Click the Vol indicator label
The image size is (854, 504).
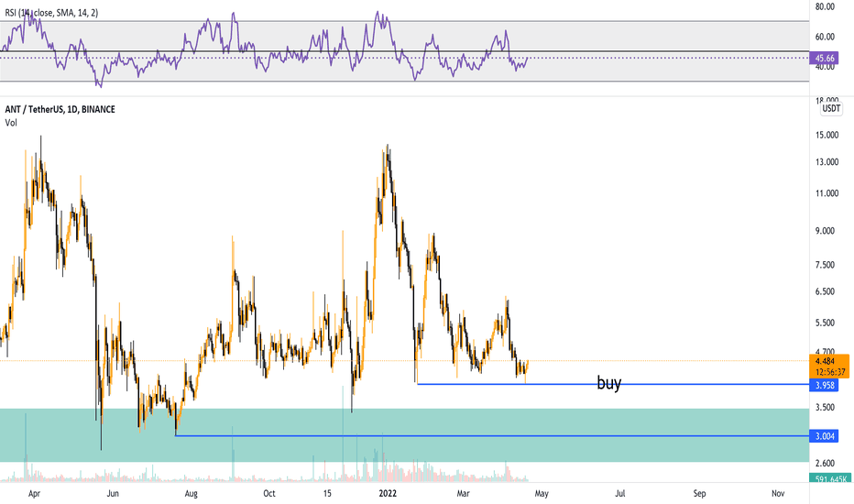pos(11,123)
